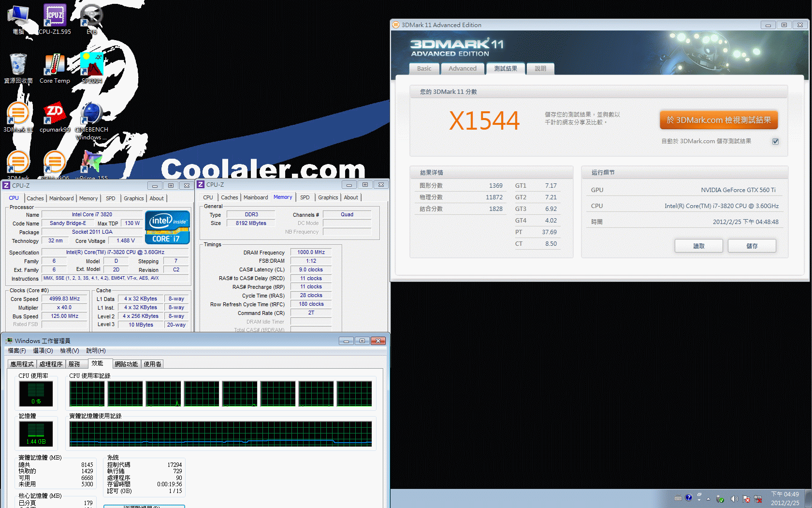Select Graphics tab in left CPU-Z window
The height and width of the screenshot is (508, 812).
[134, 198]
